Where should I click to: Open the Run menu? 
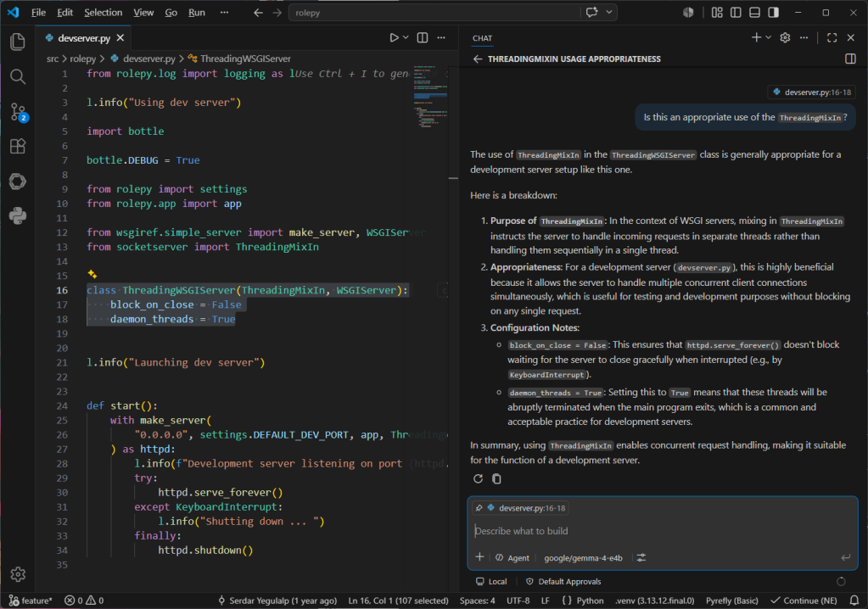coord(197,12)
